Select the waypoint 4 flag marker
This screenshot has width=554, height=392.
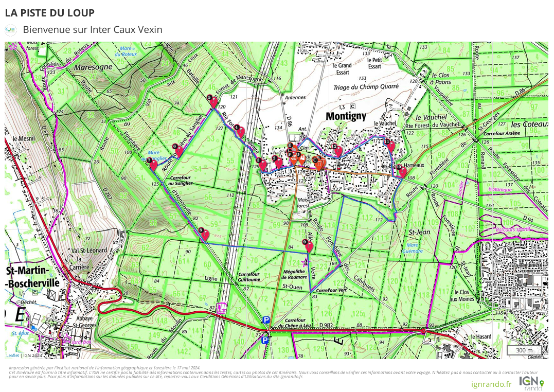[x=240, y=132]
